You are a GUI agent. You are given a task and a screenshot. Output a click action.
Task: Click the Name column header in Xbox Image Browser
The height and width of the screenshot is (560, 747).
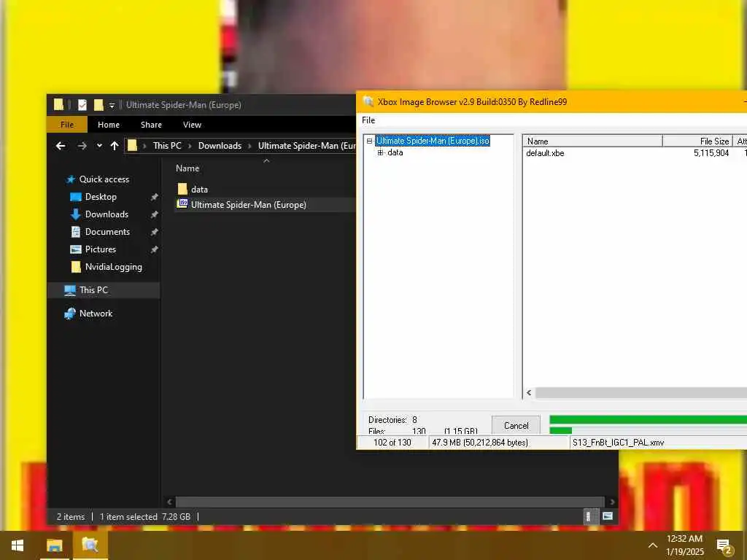[592, 141]
